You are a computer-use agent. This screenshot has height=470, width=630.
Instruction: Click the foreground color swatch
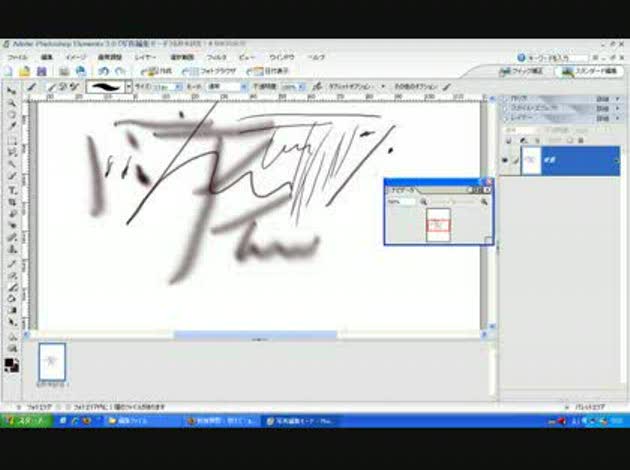tap(9, 363)
